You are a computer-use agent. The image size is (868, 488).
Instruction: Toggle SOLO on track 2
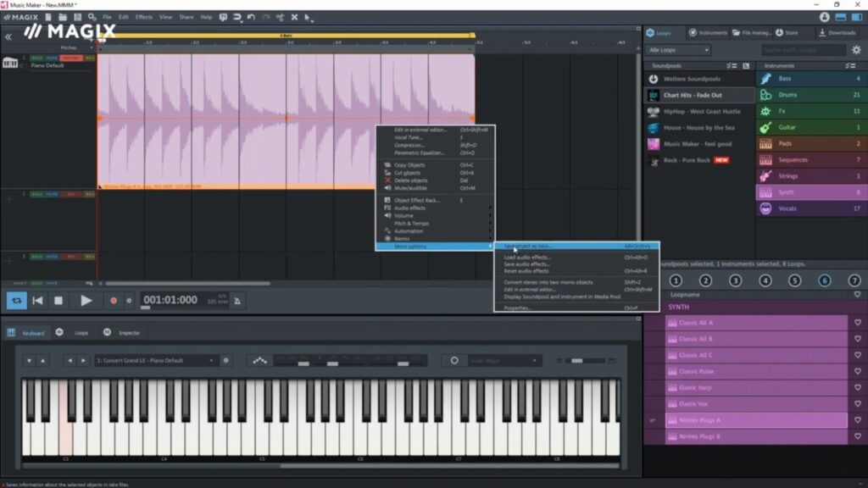point(37,194)
